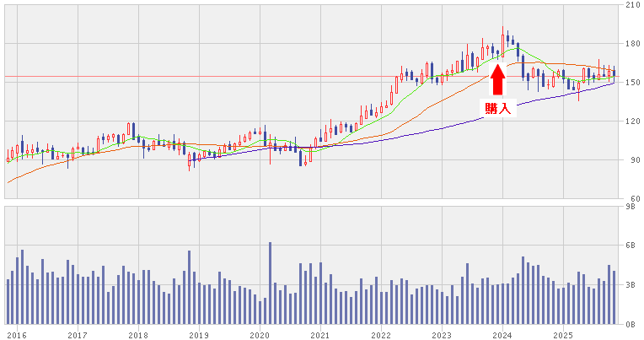This screenshot has height=340, width=644.
Task: Click the 3B volume axis label
Action: [633, 285]
